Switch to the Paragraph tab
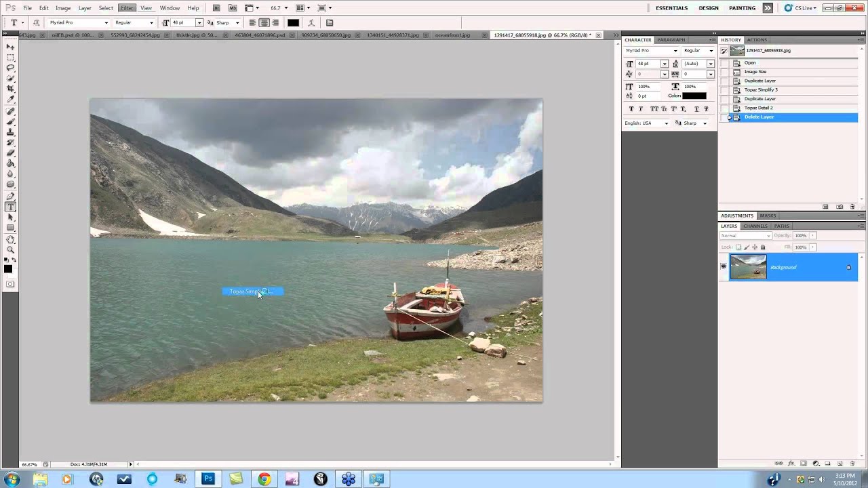 (671, 40)
